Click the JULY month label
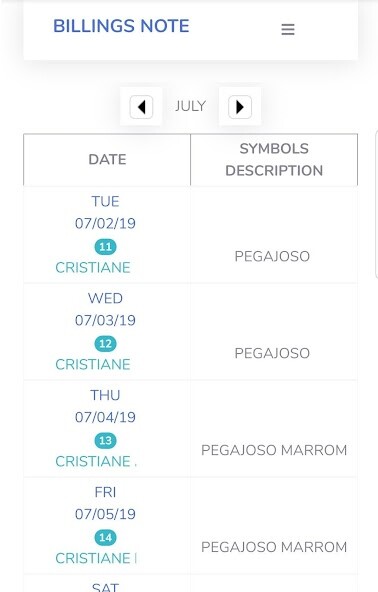Screen dimensions: 378x592 pyautogui.click(x=190, y=106)
